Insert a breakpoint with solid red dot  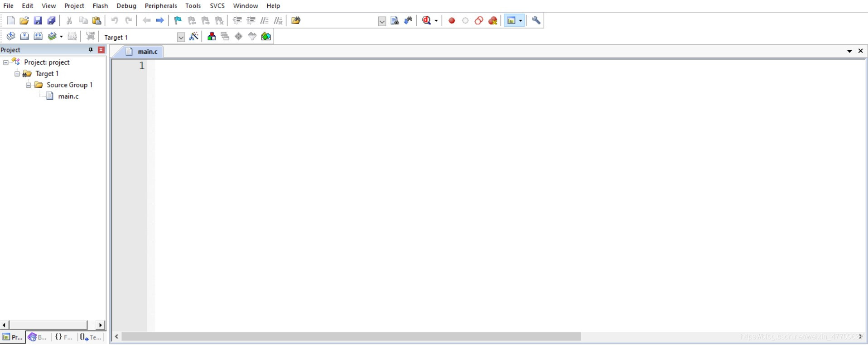(x=452, y=20)
